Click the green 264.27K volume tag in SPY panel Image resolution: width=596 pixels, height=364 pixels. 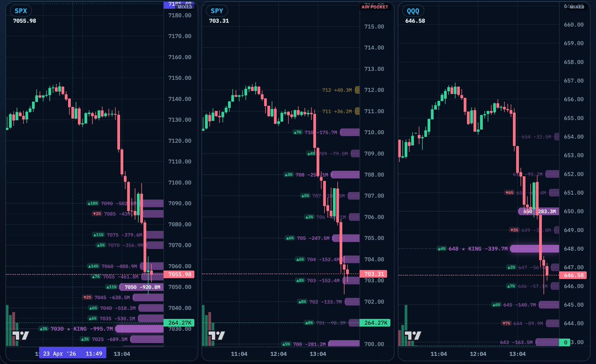(375, 323)
